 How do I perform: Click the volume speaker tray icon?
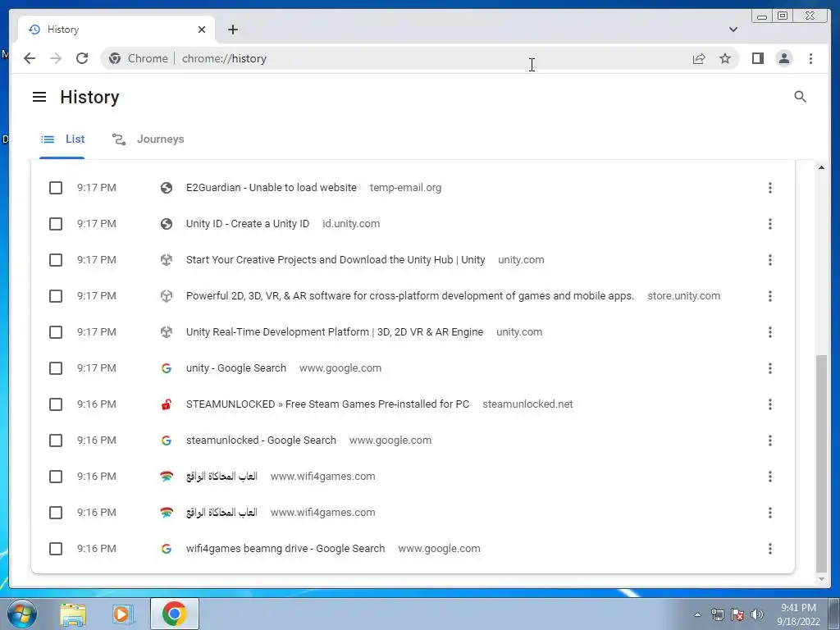(757, 614)
